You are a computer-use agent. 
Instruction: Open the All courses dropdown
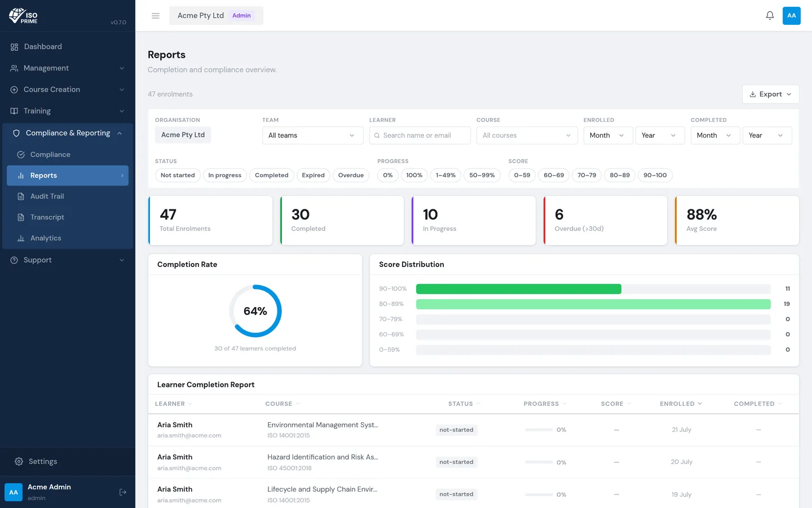tap(527, 135)
